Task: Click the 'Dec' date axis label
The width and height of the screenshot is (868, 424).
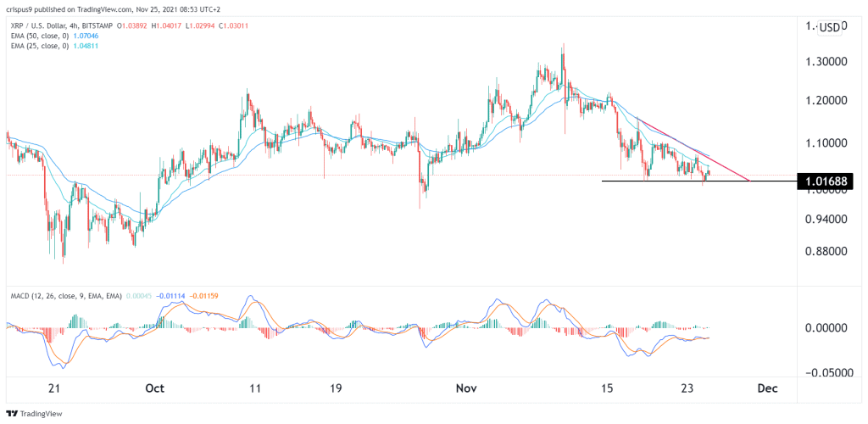Action: 768,388
